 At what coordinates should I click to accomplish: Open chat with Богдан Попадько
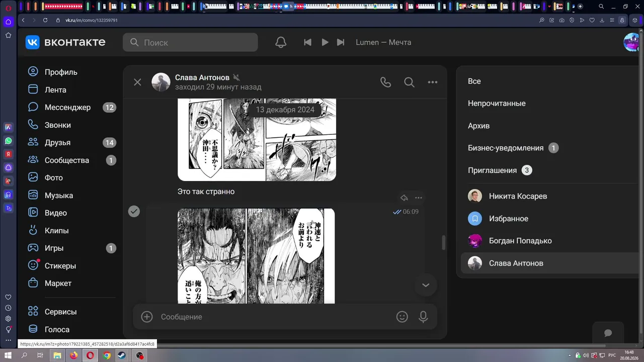point(550,241)
